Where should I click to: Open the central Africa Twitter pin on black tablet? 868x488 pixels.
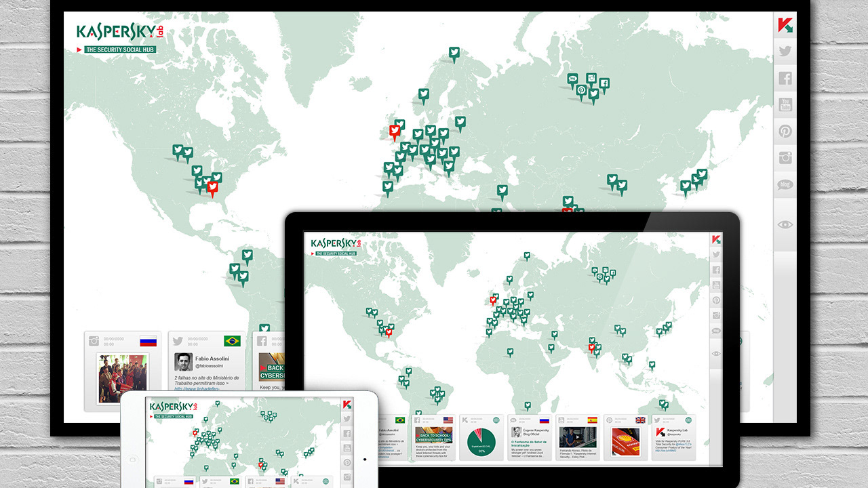tap(511, 352)
